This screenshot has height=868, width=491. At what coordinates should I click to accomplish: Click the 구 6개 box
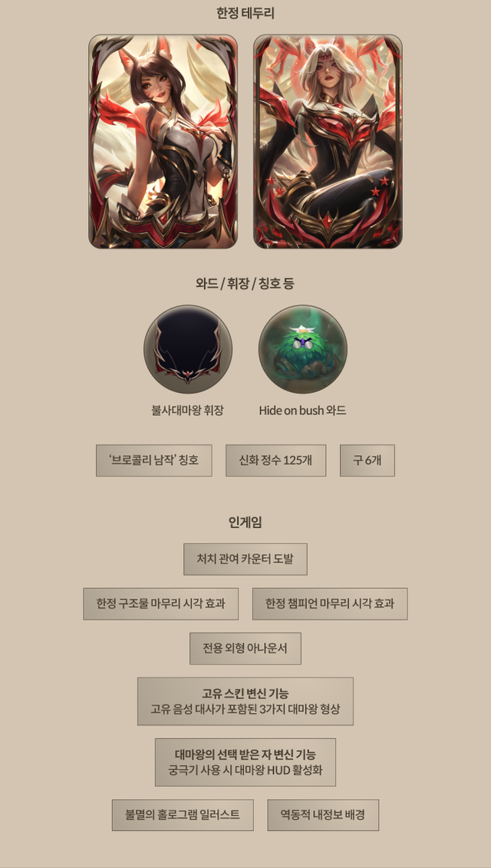pyautogui.click(x=367, y=460)
